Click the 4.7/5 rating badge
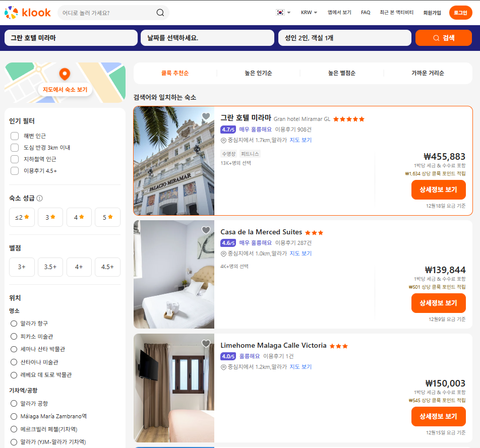This screenshot has width=480, height=448. (228, 130)
